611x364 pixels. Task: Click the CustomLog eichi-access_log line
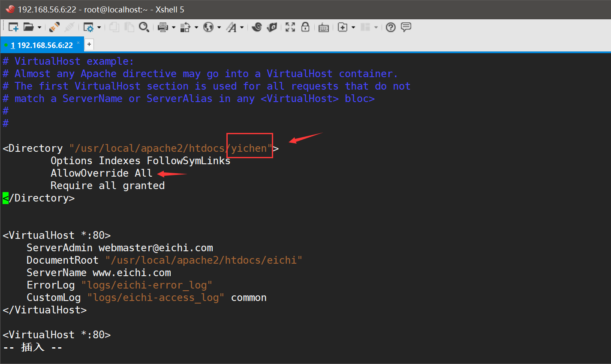(147, 298)
